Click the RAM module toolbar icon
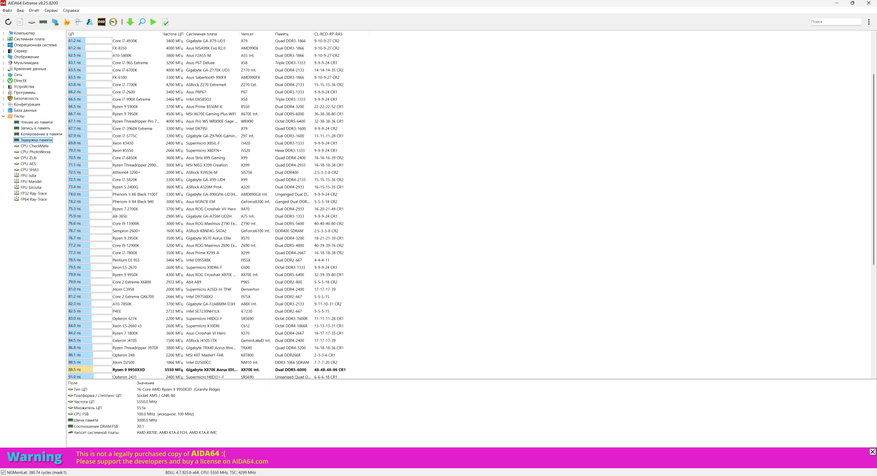Viewport: 877px width, 476px height. point(43,22)
